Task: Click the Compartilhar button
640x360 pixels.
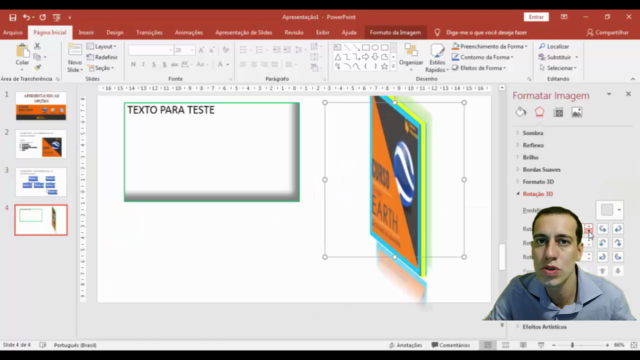Action: coord(608,32)
